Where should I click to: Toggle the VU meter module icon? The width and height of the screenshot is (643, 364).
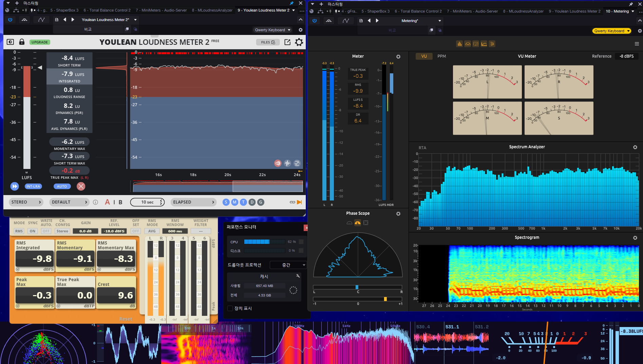(x=468, y=44)
